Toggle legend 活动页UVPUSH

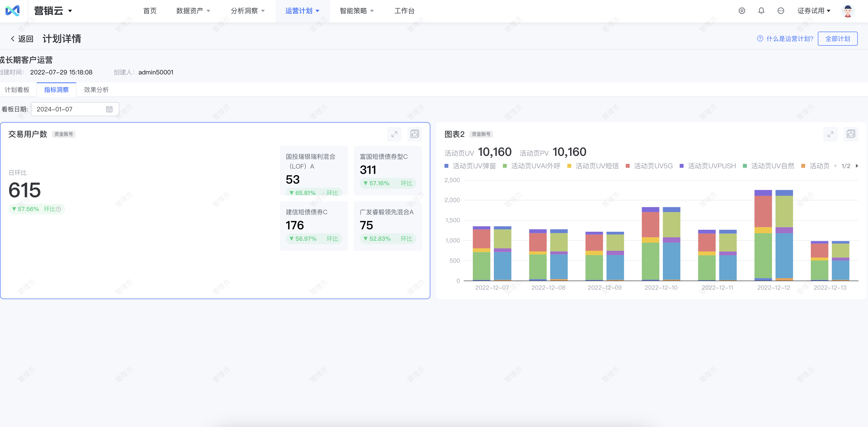(x=708, y=166)
